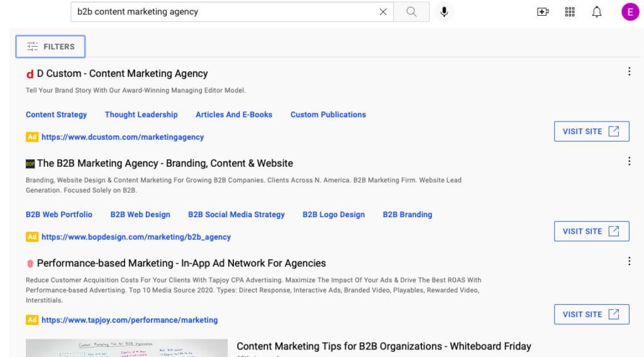Click the 'Branding, Website Design & Content Marketing' description
This screenshot has height=357, width=644.
pyautogui.click(x=243, y=185)
